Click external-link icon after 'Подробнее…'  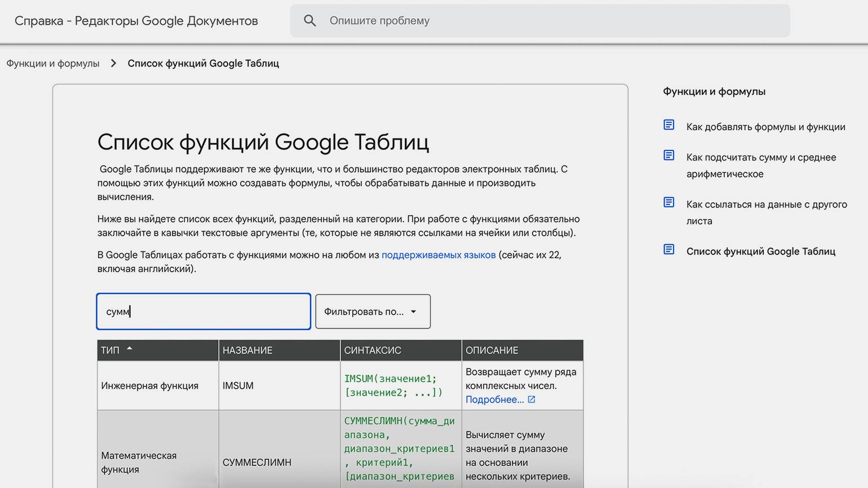click(x=532, y=399)
